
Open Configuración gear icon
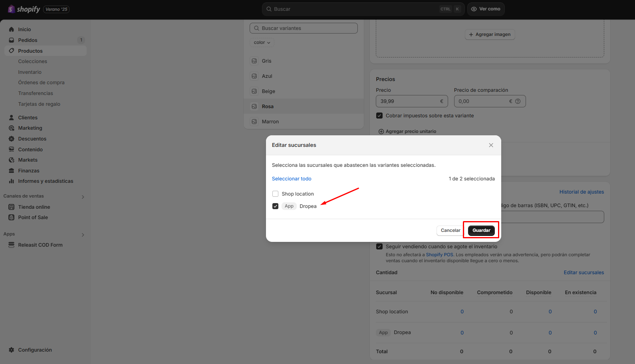tap(12, 350)
